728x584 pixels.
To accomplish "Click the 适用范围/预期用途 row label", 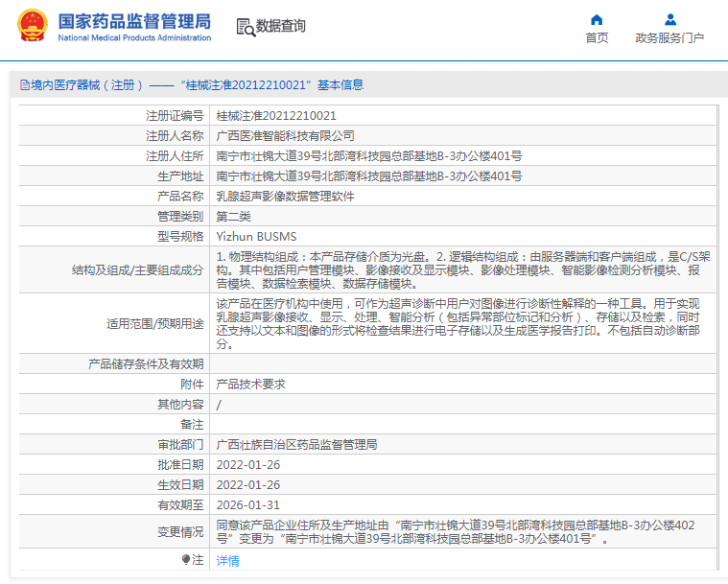I will click(x=154, y=323).
